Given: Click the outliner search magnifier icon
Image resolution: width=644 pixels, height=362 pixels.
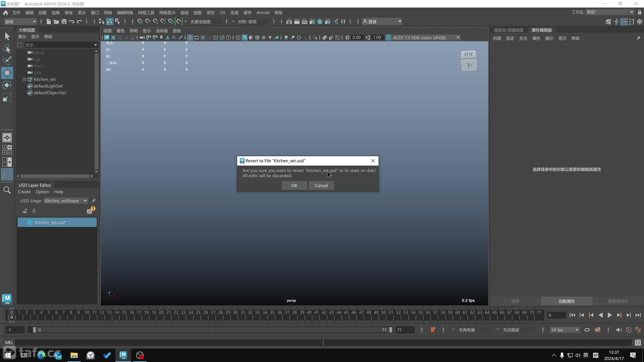Looking at the screenshot, I should pos(7,190).
